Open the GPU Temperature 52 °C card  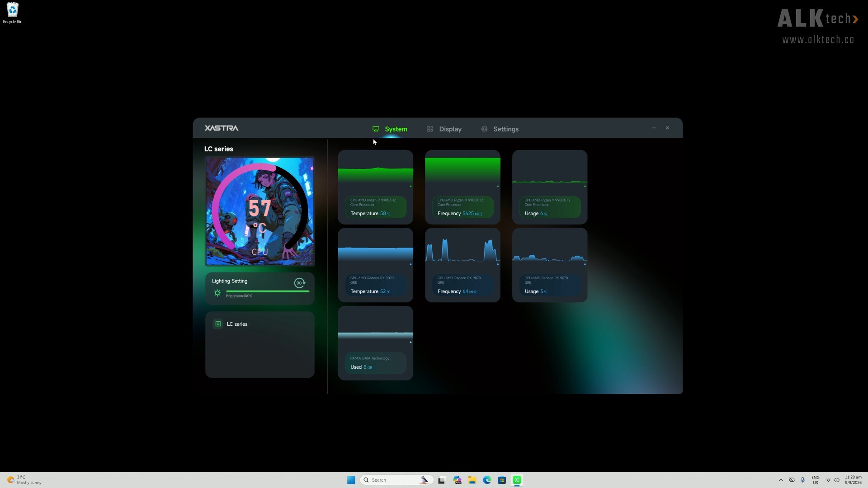click(376, 265)
